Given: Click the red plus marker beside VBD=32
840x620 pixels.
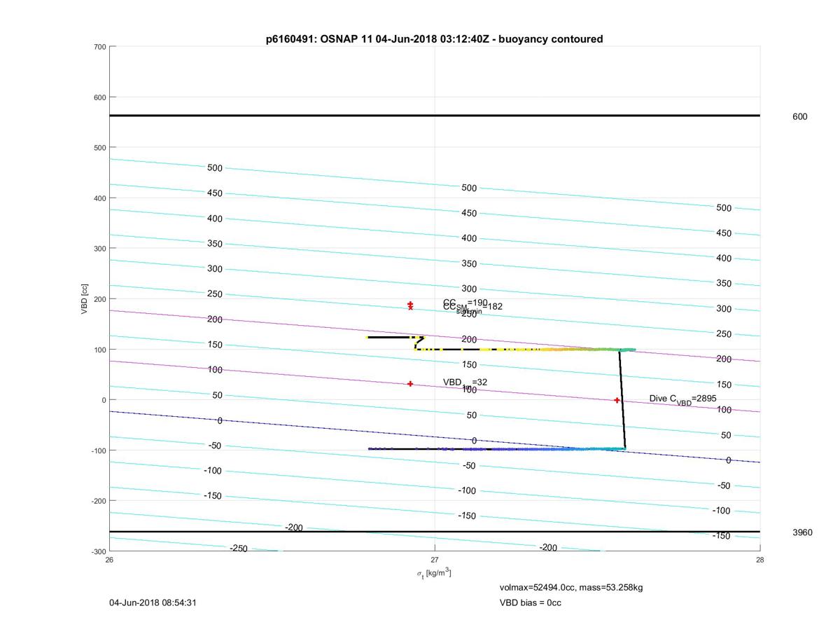Looking at the screenshot, I should coord(410,384).
